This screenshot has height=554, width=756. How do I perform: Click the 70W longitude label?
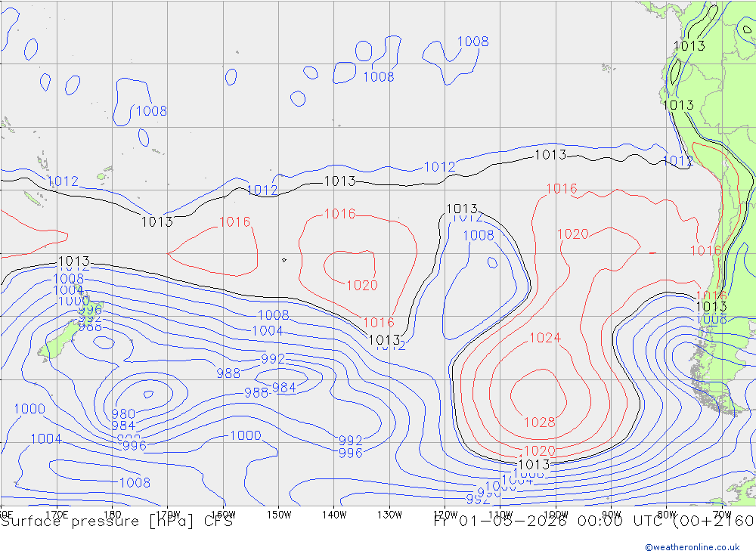[x=722, y=515]
